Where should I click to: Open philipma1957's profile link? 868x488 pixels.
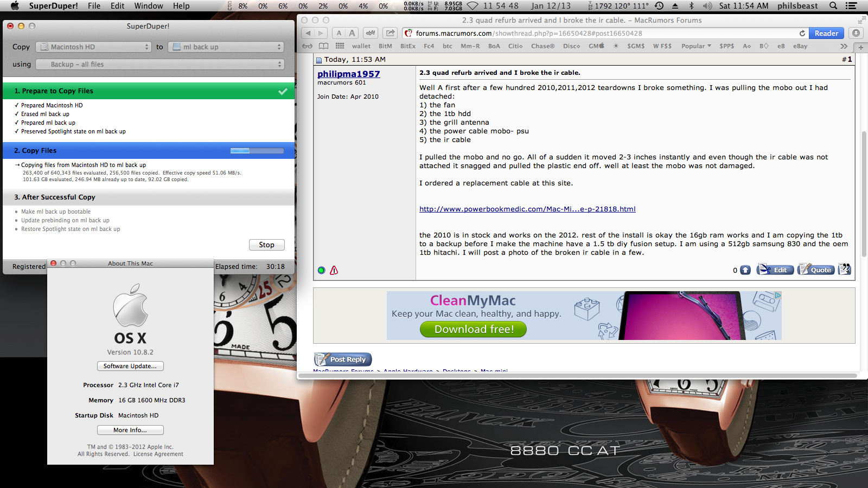(348, 74)
